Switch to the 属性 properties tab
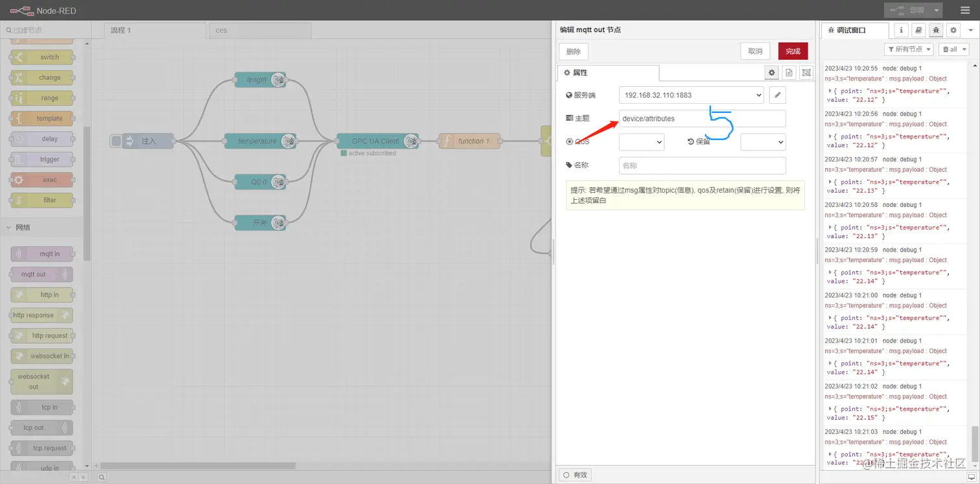Viewport: 980px width, 484px height. click(x=608, y=73)
